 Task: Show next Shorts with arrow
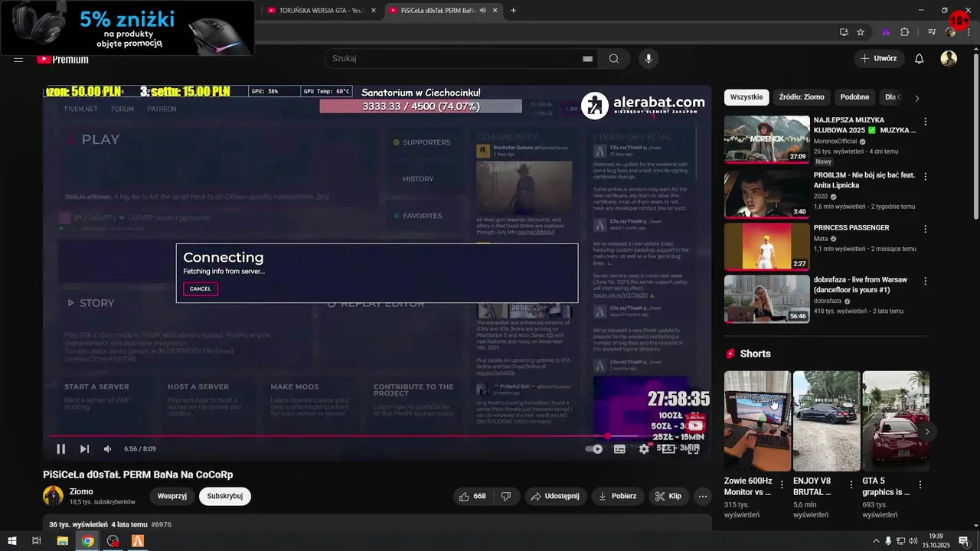click(x=926, y=432)
